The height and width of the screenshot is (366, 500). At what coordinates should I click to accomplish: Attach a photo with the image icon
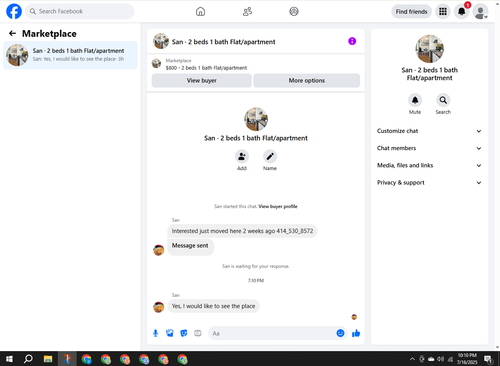click(x=170, y=333)
